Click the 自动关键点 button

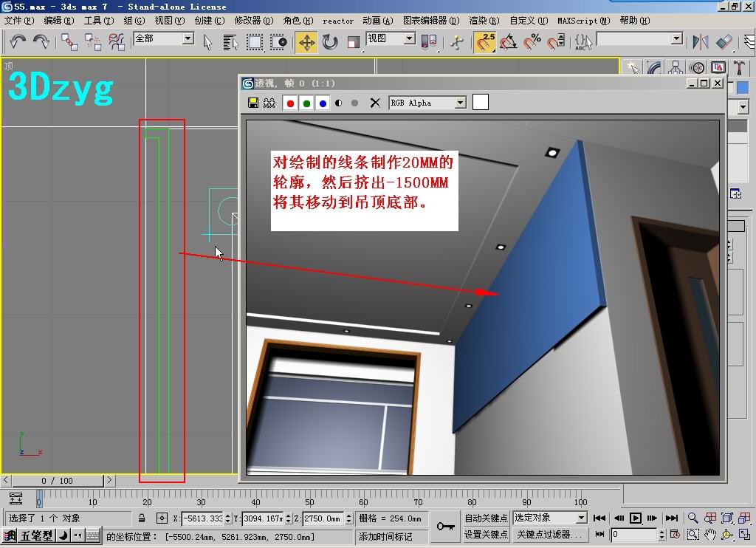pyautogui.click(x=486, y=518)
